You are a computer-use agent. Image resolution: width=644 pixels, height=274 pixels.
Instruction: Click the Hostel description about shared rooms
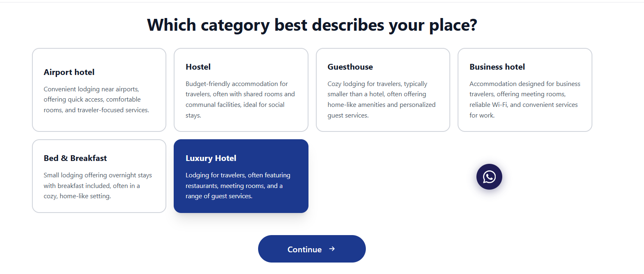click(x=240, y=100)
